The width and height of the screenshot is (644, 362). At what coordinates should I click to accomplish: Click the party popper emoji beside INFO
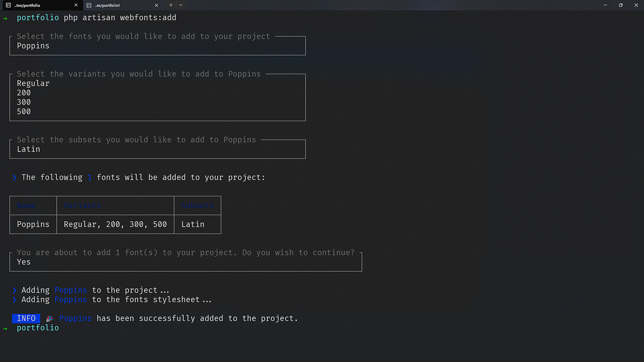point(49,318)
